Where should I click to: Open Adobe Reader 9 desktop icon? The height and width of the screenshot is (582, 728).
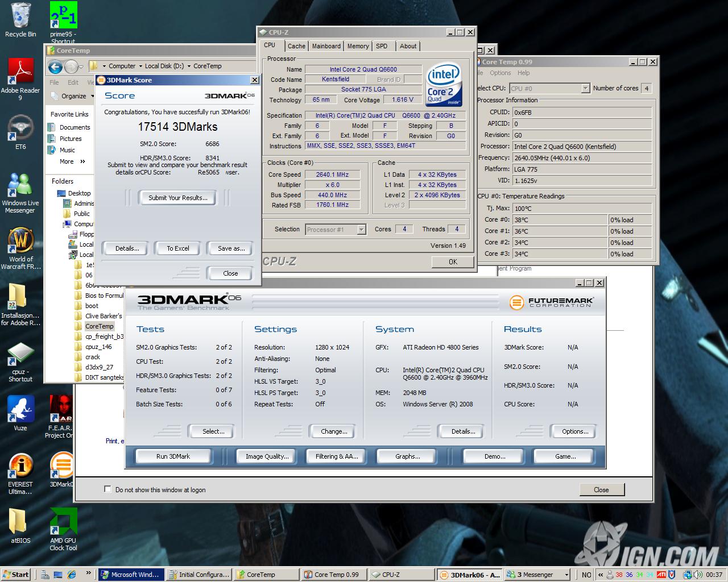point(20,78)
